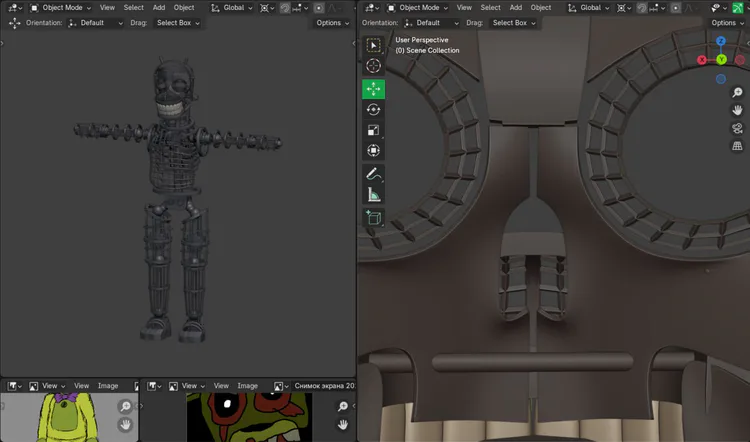Image resolution: width=750 pixels, height=442 pixels.
Task: Open Drag Select Box dropdown in right viewport
Action: coord(513,23)
